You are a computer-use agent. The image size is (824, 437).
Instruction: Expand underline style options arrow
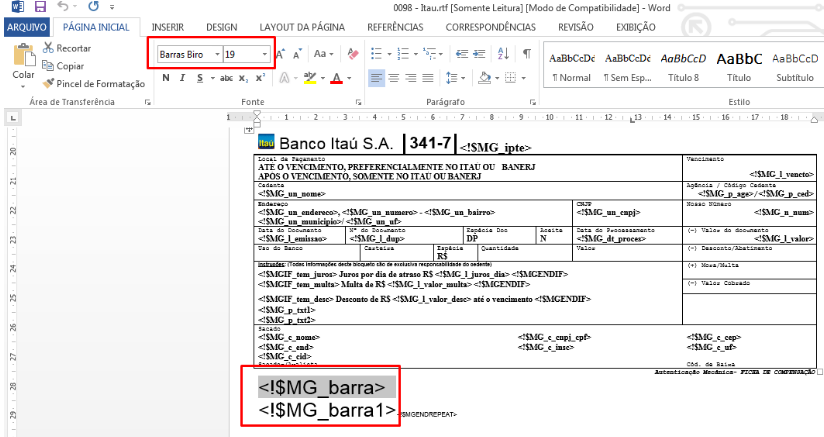click(x=212, y=79)
